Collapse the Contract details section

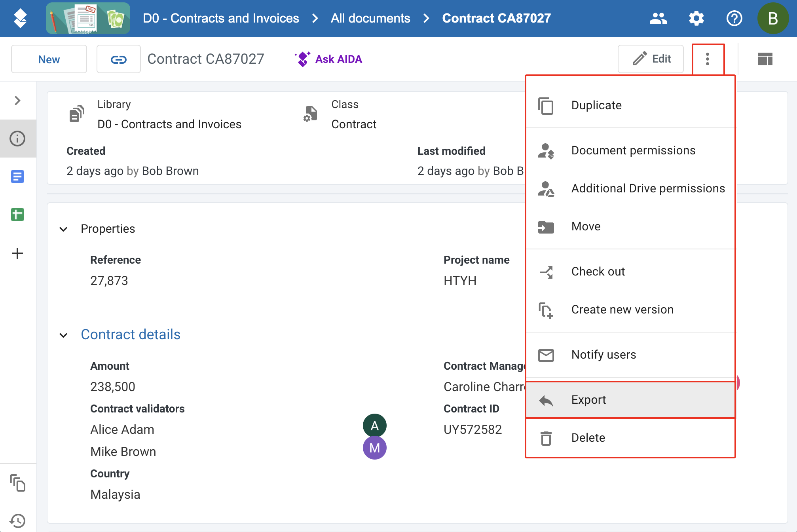[x=63, y=335]
